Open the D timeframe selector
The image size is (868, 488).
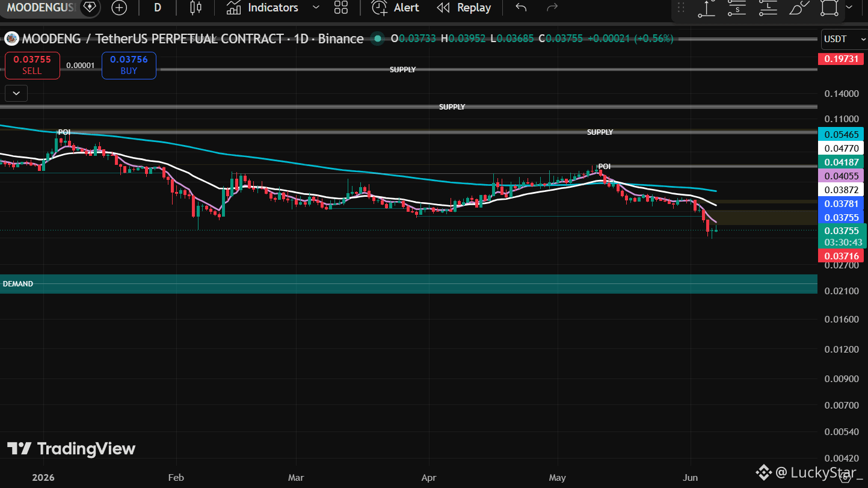coord(158,8)
